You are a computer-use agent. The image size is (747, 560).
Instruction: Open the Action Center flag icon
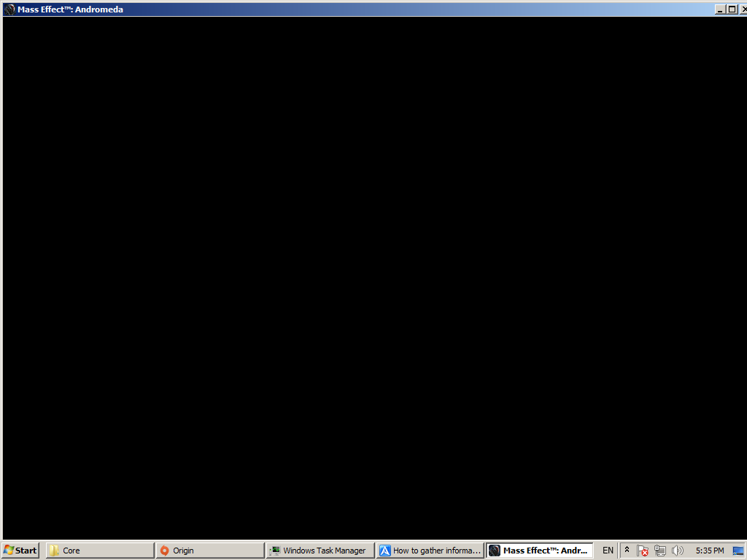click(x=642, y=551)
